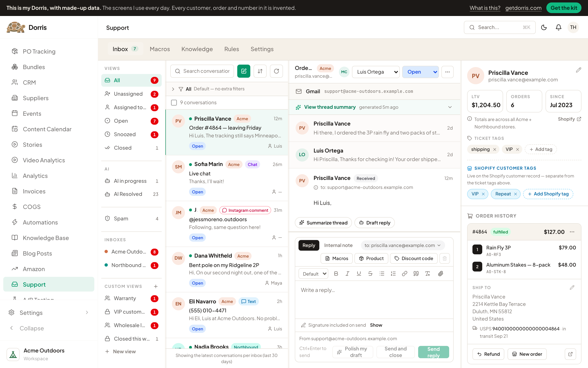The height and width of the screenshot is (368, 588).
Task: Click the italic formatting icon
Action: pyautogui.click(x=347, y=274)
